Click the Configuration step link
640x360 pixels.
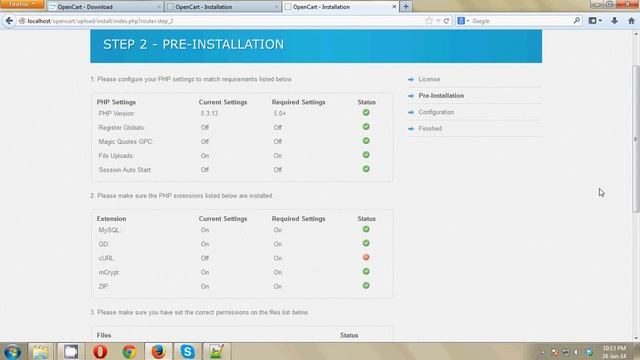(x=436, y=112)
